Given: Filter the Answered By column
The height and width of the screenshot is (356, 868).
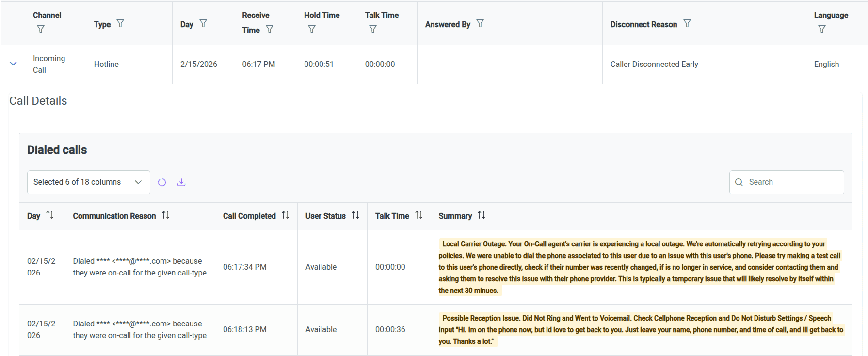Looking at the screenshot, I should [480, 24].
